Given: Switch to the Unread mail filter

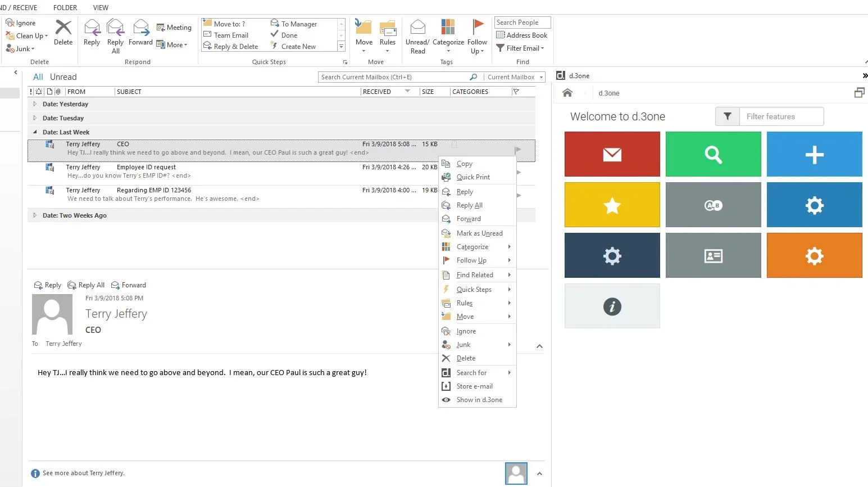Looking at the screenshot, I should (x=63, y=77).
